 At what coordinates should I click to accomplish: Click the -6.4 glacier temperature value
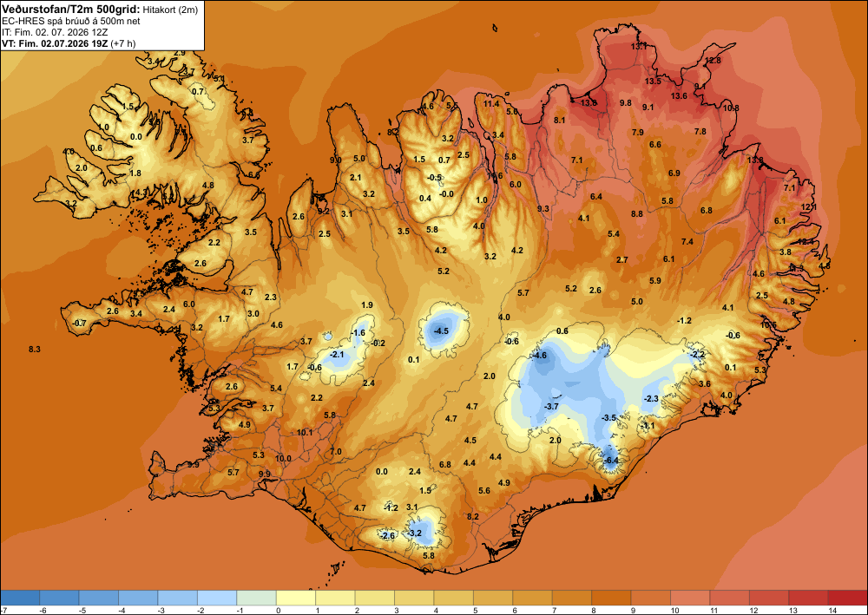click(x=610, y=460)
